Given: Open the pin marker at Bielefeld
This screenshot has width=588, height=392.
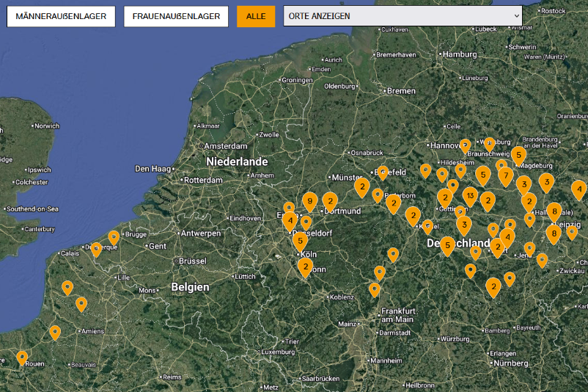Looking at the screenshot, I should [x=382, y=172].
